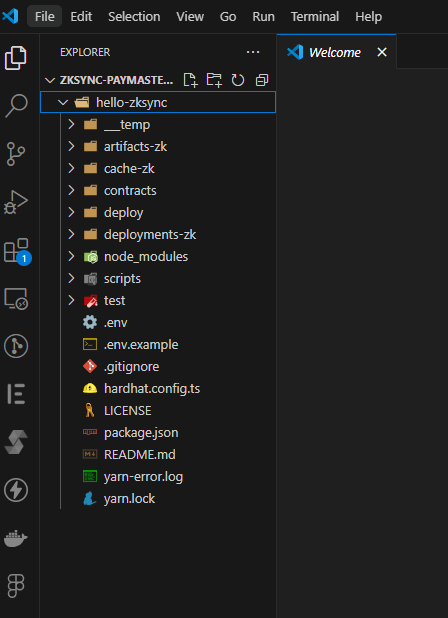The height and width of the screenshot is (618, 448).
Task: Click the New Folder icon in Explorer header
Action: (x=214, y=80)
